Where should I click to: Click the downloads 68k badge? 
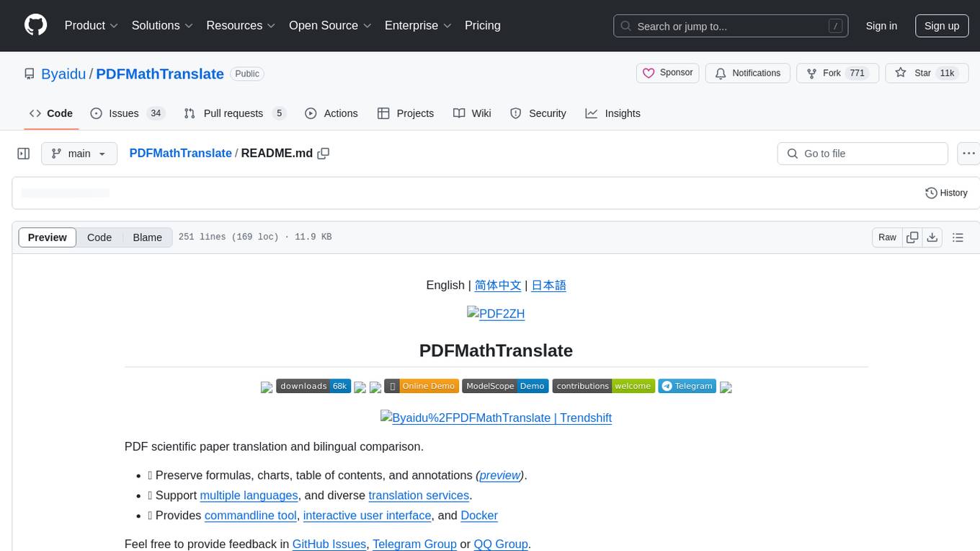click(x=313, y=386)
